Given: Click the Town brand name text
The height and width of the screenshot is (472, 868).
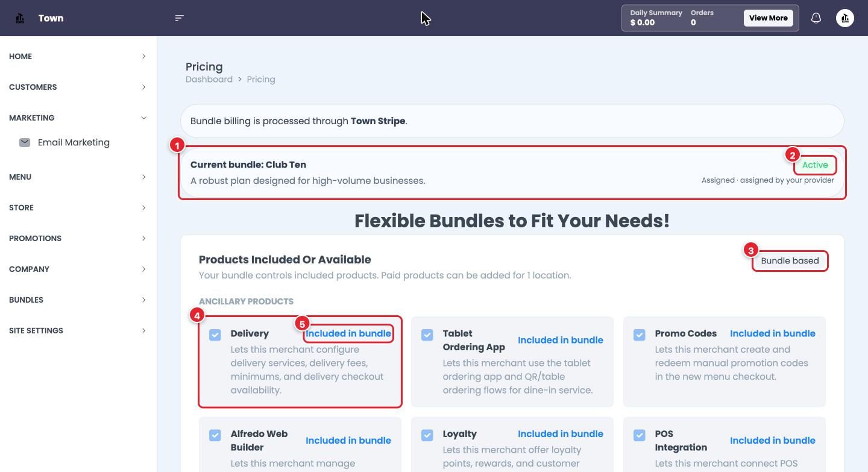Looking at the screenshot, I should (x=51, y=18).
